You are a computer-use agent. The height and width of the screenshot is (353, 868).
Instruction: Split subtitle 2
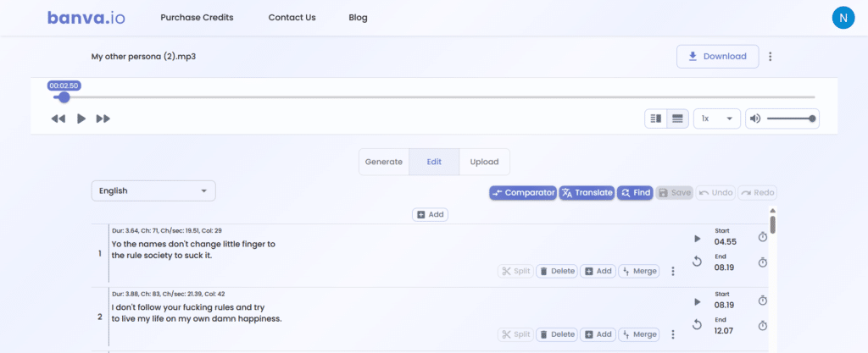516,334
